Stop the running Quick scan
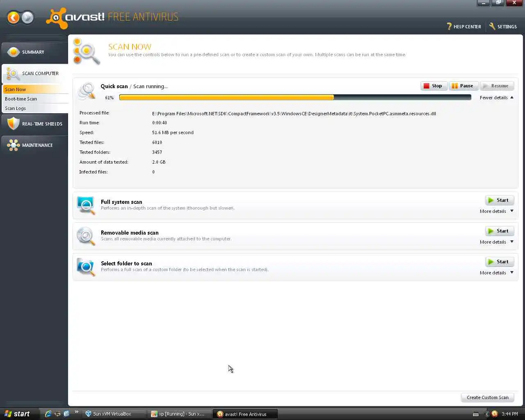The image size is (525, 420). (434, 86)
